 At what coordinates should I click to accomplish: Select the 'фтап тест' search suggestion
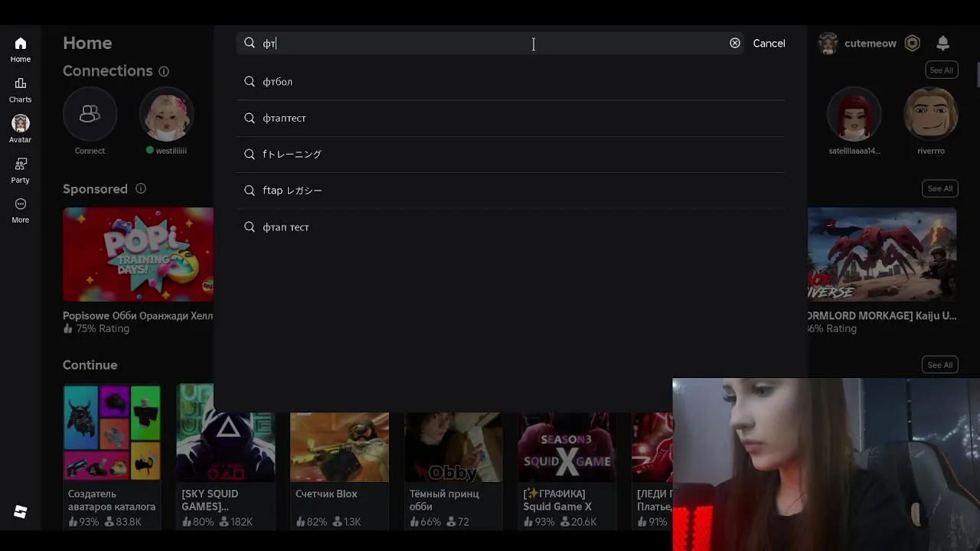pos(511,227)
